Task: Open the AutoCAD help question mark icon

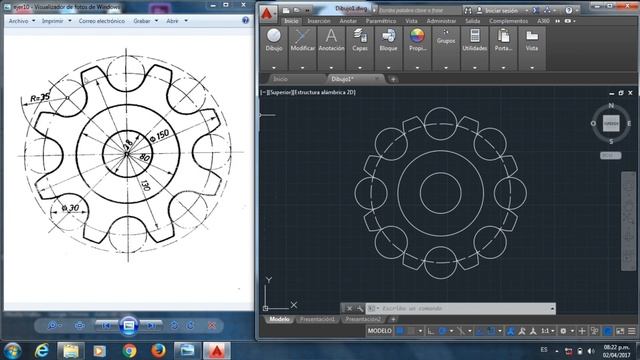Action: coord(569,11)
